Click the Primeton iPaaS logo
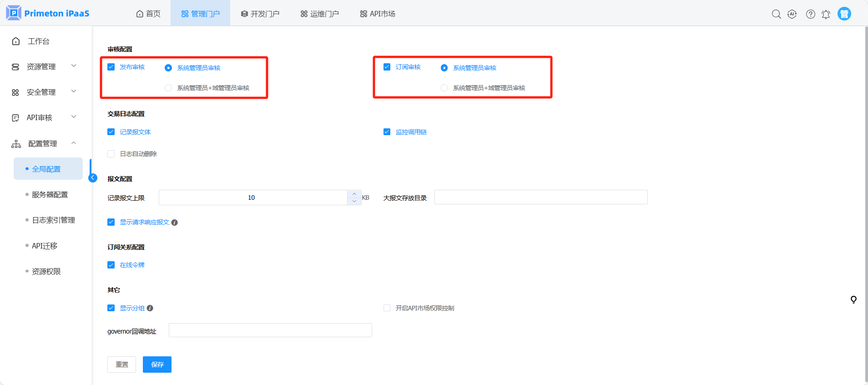Screen dimensions: 868x385 click(x=48, y=13)
